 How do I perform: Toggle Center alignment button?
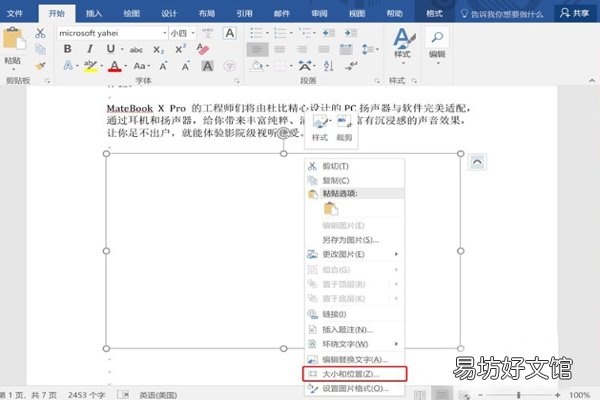coord(279,49)
